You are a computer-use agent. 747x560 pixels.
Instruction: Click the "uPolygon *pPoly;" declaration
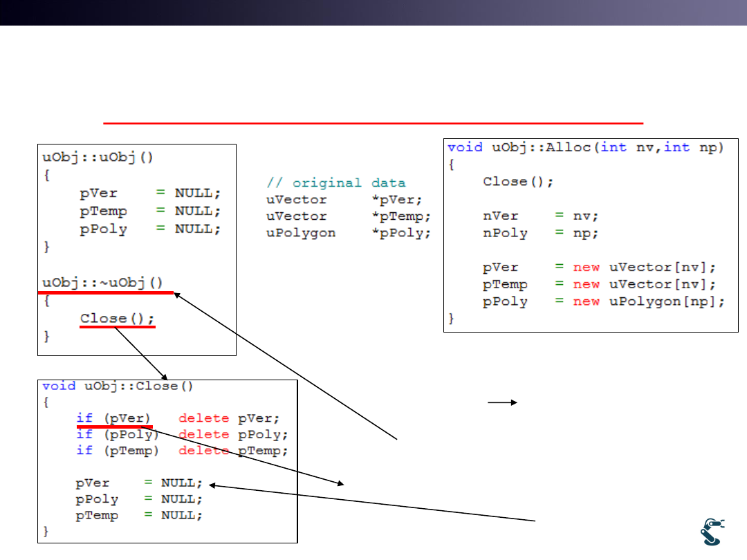click(349, 233)
